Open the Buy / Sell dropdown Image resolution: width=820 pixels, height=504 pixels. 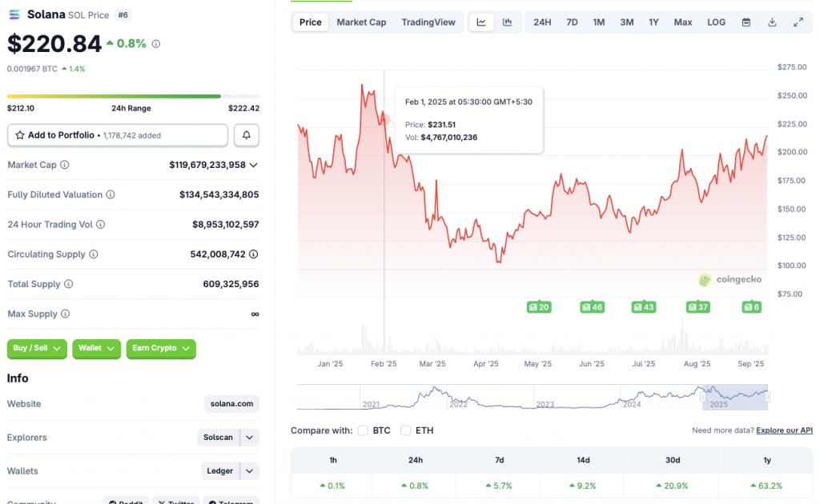37,348
